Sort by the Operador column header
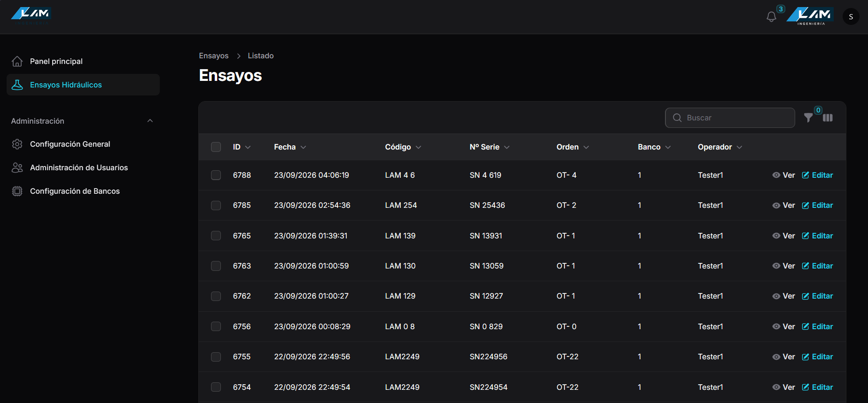Viewport: 868px width, 403px height. tap(719, 147)
